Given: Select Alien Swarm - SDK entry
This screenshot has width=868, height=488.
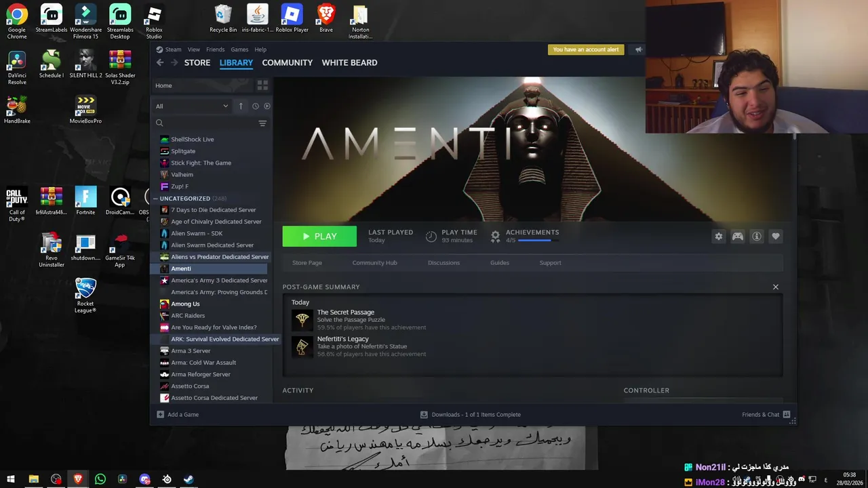Looking at the screenshot, I should (197, 233).
